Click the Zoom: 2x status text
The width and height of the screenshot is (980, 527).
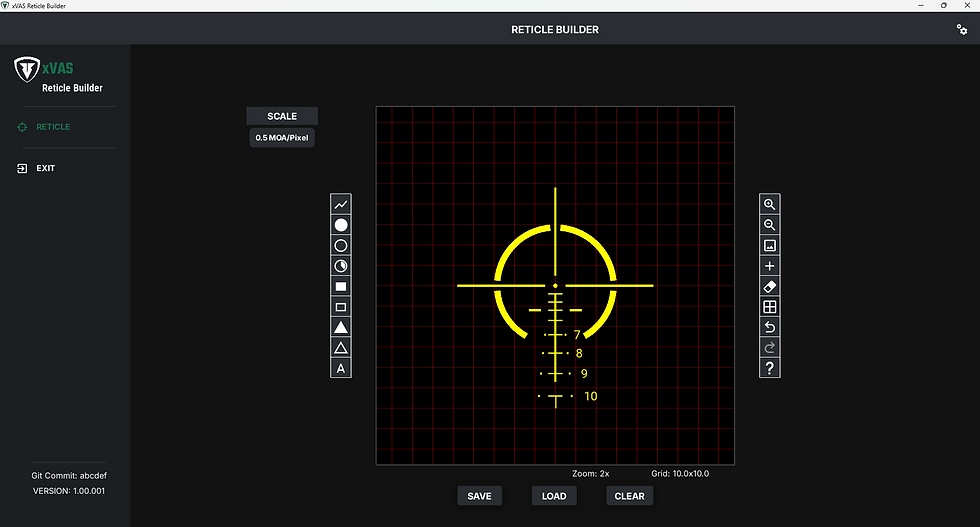(x=591, y=474)
